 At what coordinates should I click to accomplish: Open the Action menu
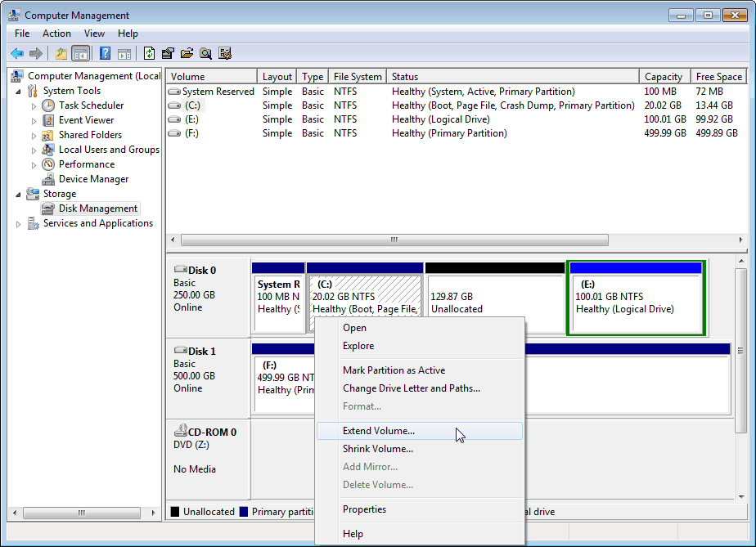click(56, 34)
